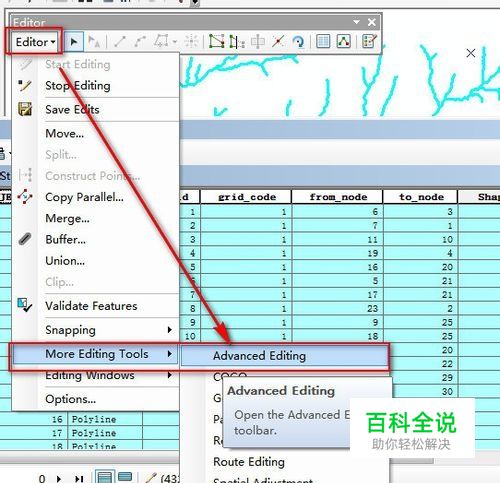Click the Validate Features icon
This screenshot has height=483, width=500.
coord(25,305)
